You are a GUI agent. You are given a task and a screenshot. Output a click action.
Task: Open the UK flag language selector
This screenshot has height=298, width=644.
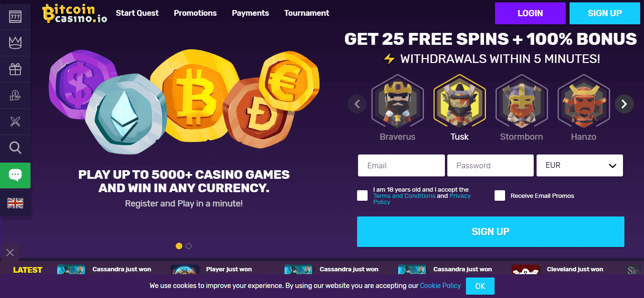coord(15,203)
